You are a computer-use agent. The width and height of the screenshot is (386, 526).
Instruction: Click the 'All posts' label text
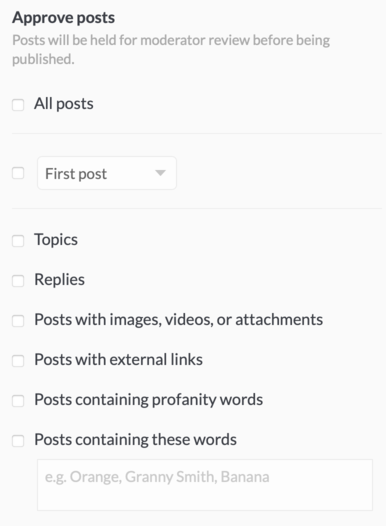[x=64, y=104]
